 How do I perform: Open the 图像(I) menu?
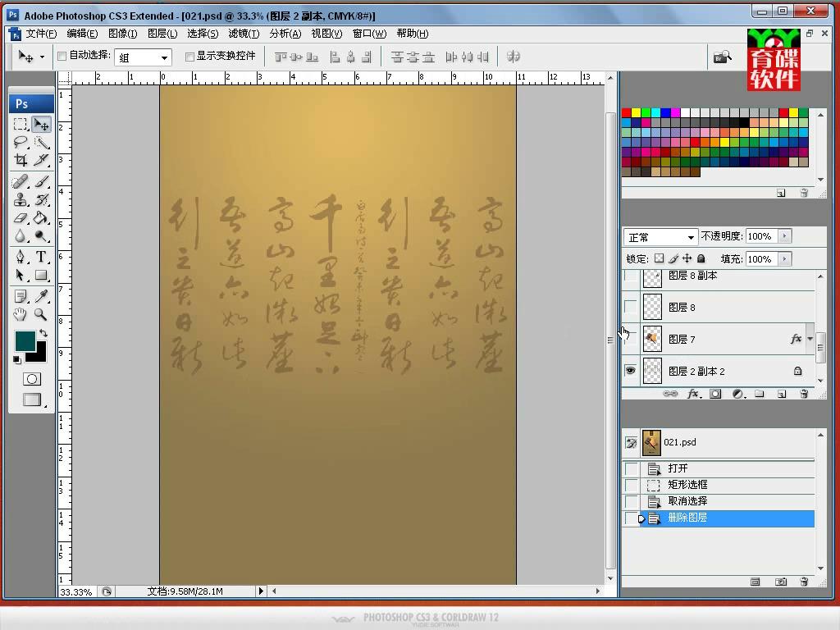coord(123,34)
